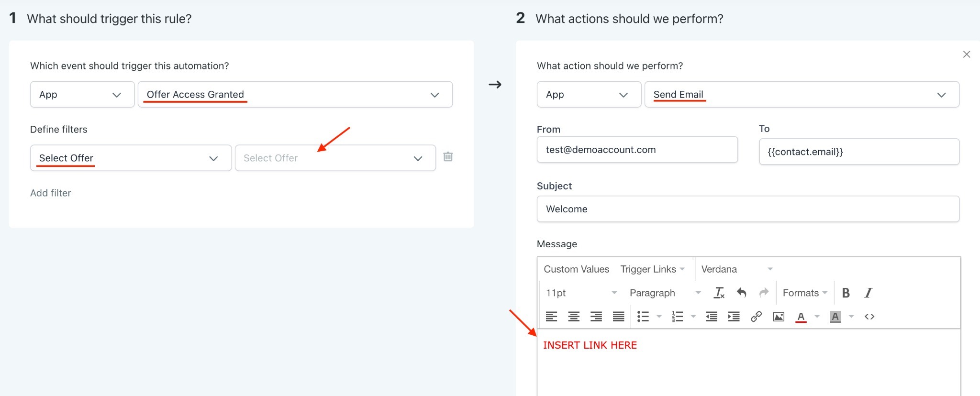The image size is (980, 396).
Task: Open Verdana font family dropdown
Action: click(x=737, y=269)
